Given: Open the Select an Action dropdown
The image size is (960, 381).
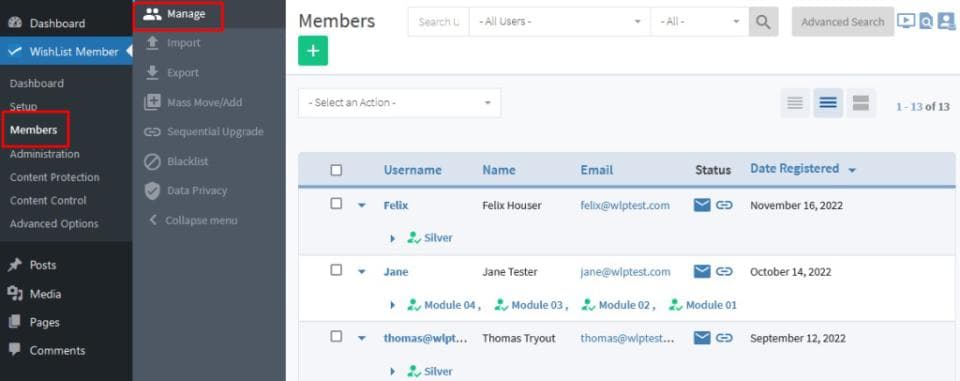Looking at the screenshot, I should point(400,103).
